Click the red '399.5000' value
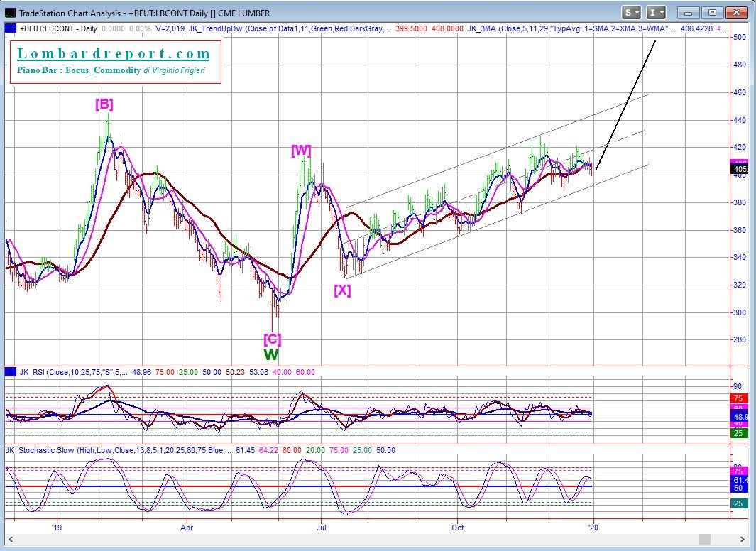The width and height of the screenshot is (756, 551). (411, 28)
